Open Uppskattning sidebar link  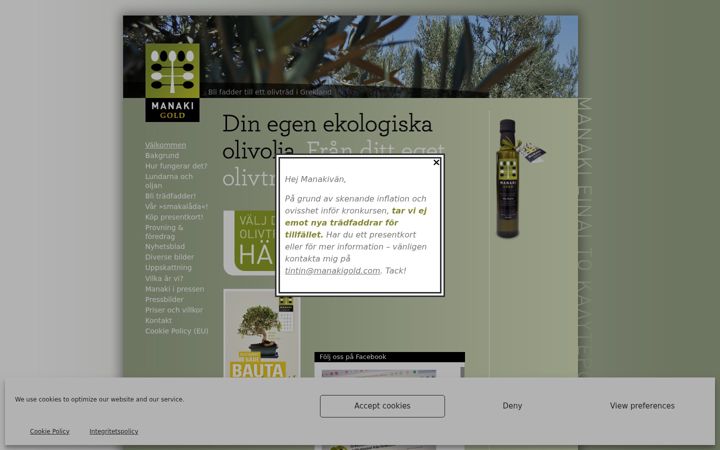(169, 268)
